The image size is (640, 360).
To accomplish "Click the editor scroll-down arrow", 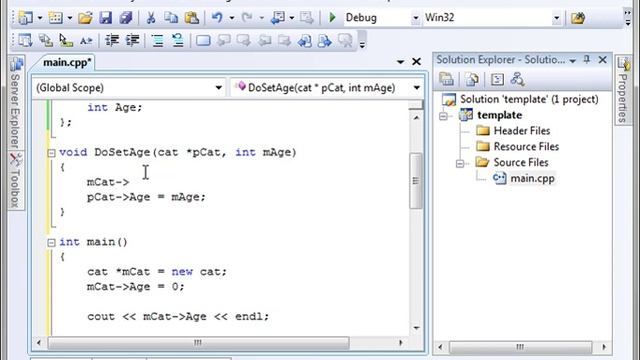I will (416, 328).
